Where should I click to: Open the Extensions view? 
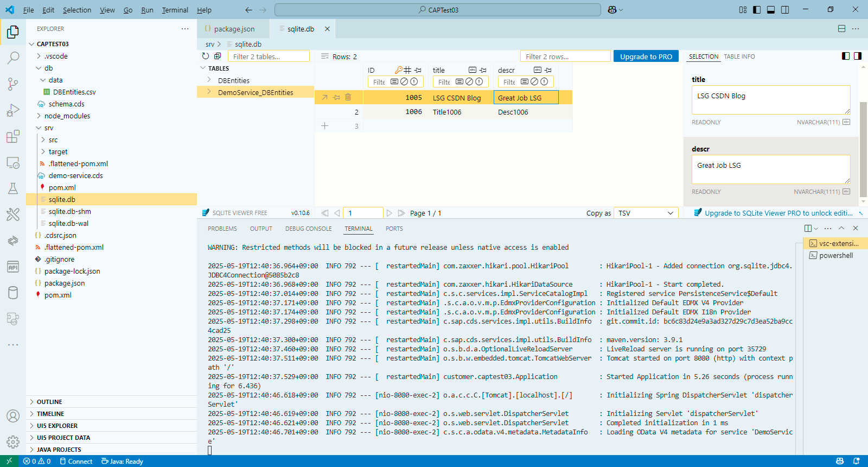click(13, 136)
